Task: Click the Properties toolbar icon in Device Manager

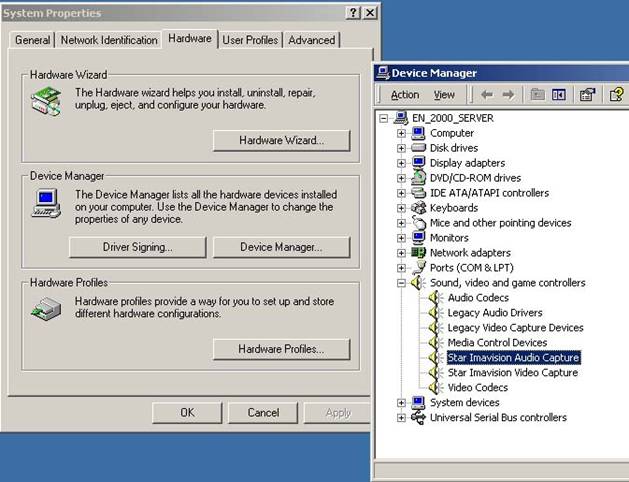Action: tap(587, 95)
